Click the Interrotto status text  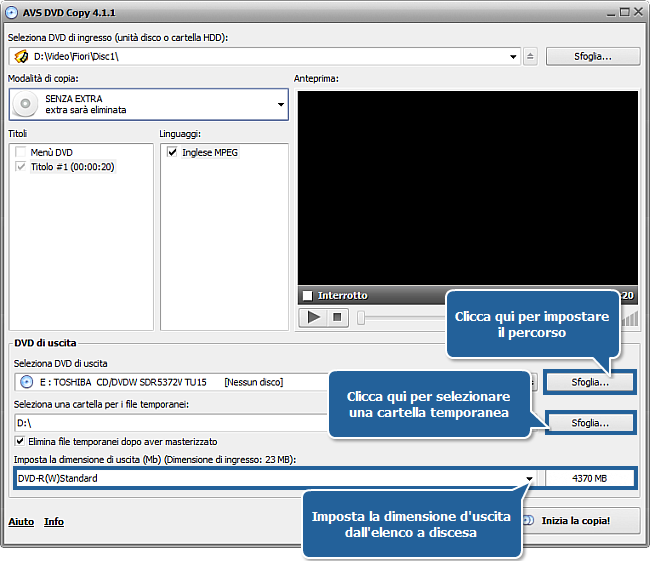click(x=342, y=296)
